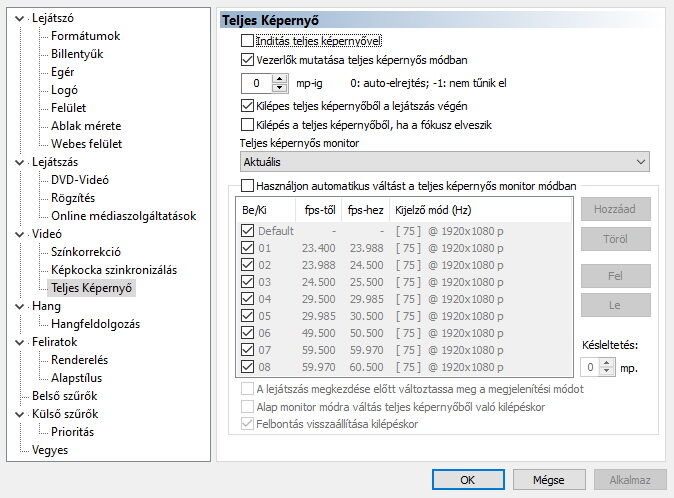The height and width of the screenshot is (498, 674).
Task: Select Vegyes in the tree
Action: [50, 450]
